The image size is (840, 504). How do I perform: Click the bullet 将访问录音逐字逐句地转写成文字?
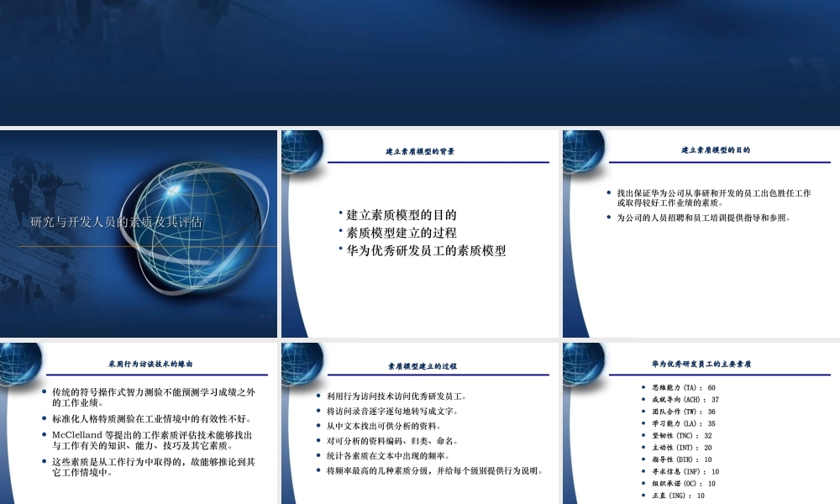pyautogui.click(x=392, y=412)
